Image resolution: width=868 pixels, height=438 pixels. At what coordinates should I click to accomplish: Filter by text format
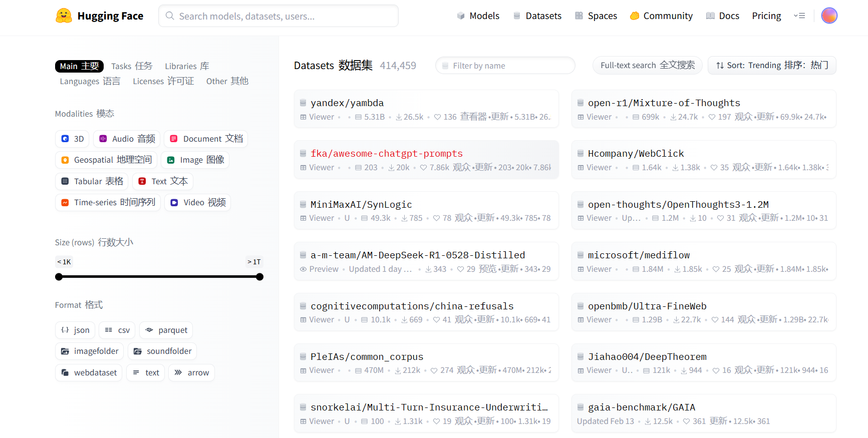coord(145,372)
